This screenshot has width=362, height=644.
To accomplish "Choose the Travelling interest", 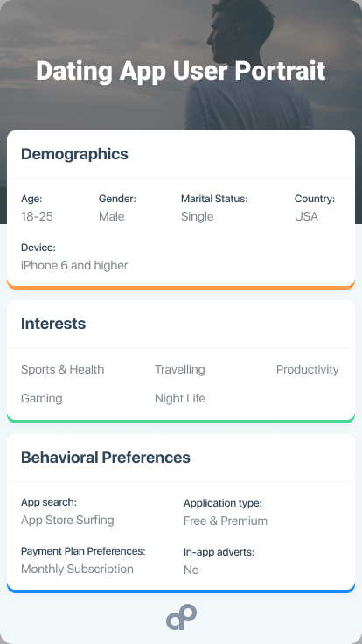I will [x=180, y=369].
